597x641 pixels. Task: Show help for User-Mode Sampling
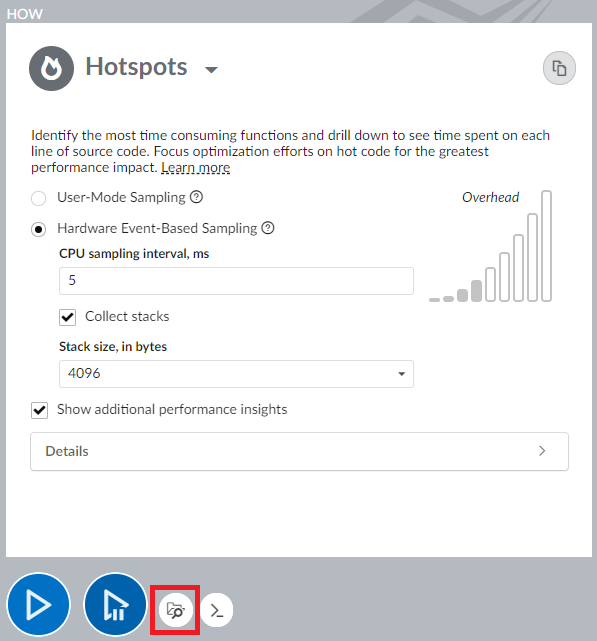pyautogui.click(x=197, y=197)
